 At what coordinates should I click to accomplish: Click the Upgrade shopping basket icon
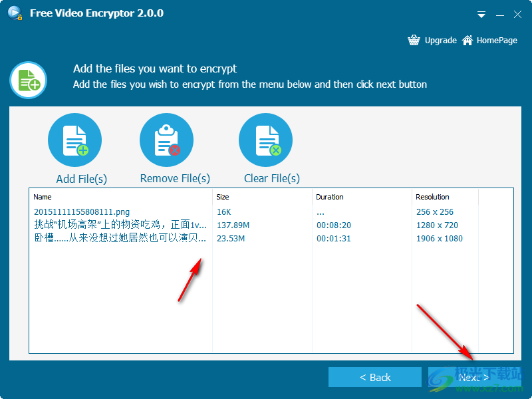pyautogui.click(x=414, y=40)
